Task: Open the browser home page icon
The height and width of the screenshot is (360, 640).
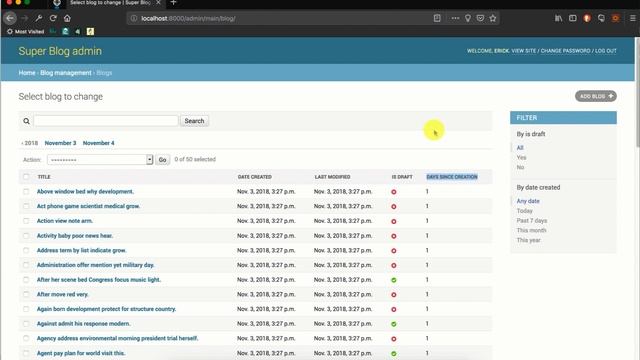Action: pos(67,18)
